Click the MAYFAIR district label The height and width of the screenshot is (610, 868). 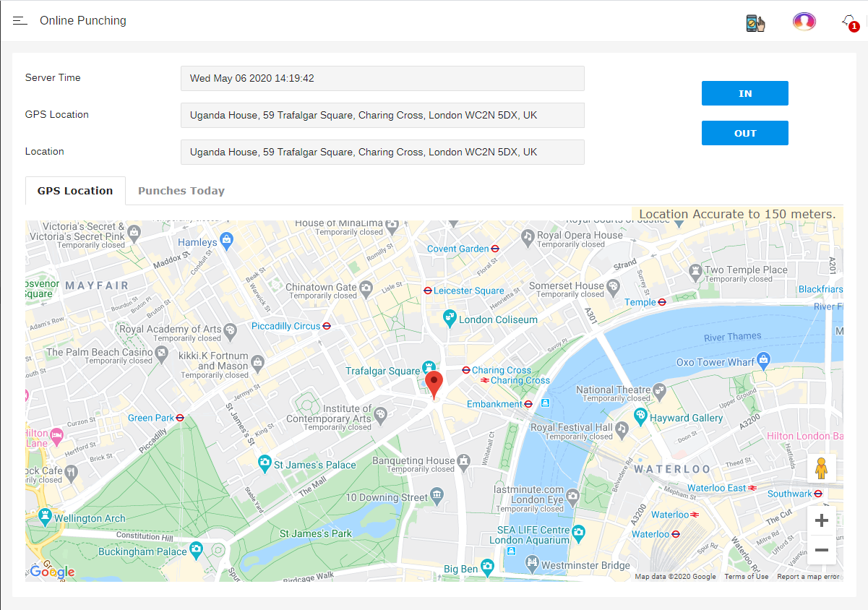tap(97, 286)
